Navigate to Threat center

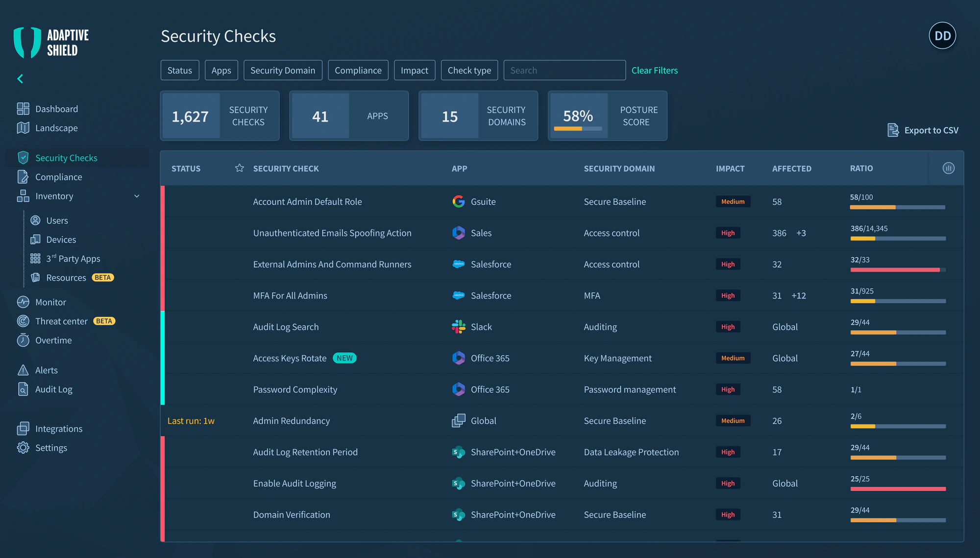click(61, 321)
